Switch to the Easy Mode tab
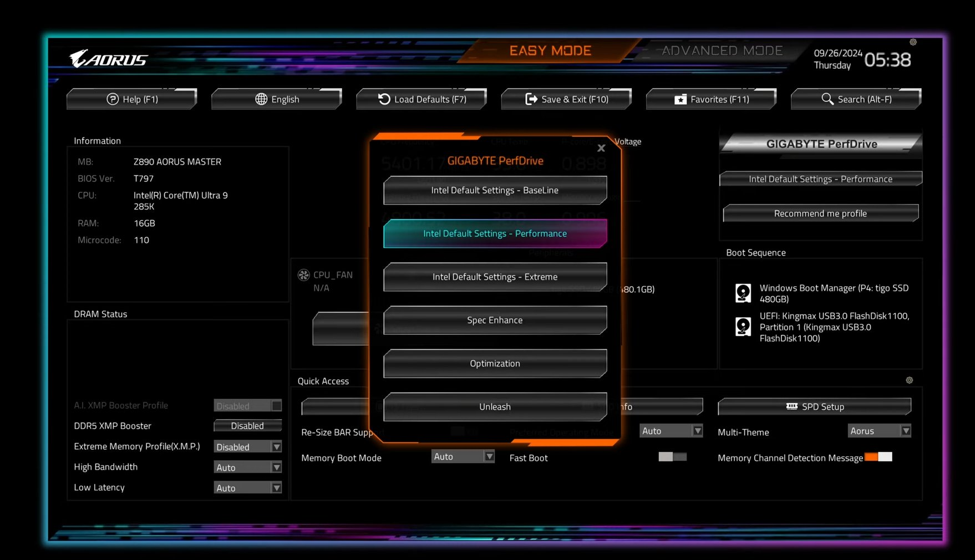The width and height of the screenshot is (975, 560). pos(550,50)
